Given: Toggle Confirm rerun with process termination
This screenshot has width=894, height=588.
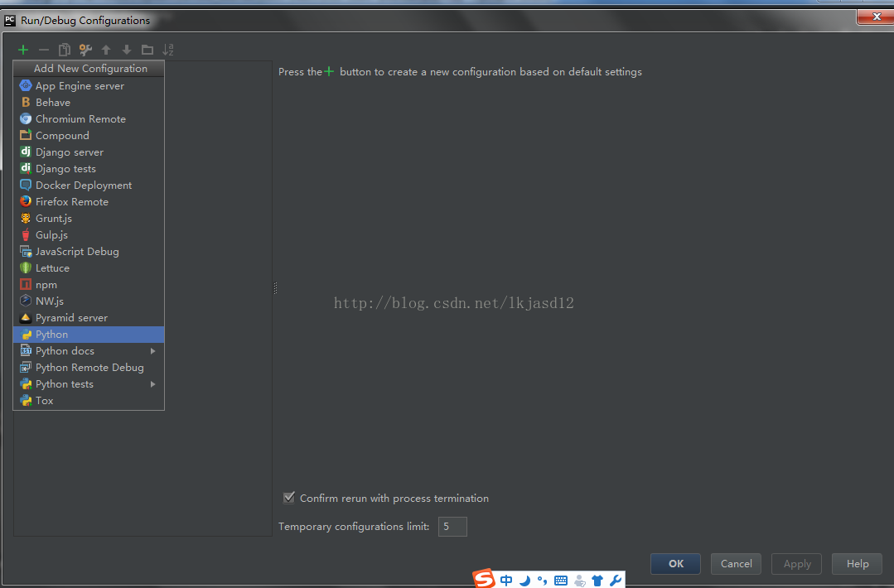Looking at the screenshot, I should 289,498.
